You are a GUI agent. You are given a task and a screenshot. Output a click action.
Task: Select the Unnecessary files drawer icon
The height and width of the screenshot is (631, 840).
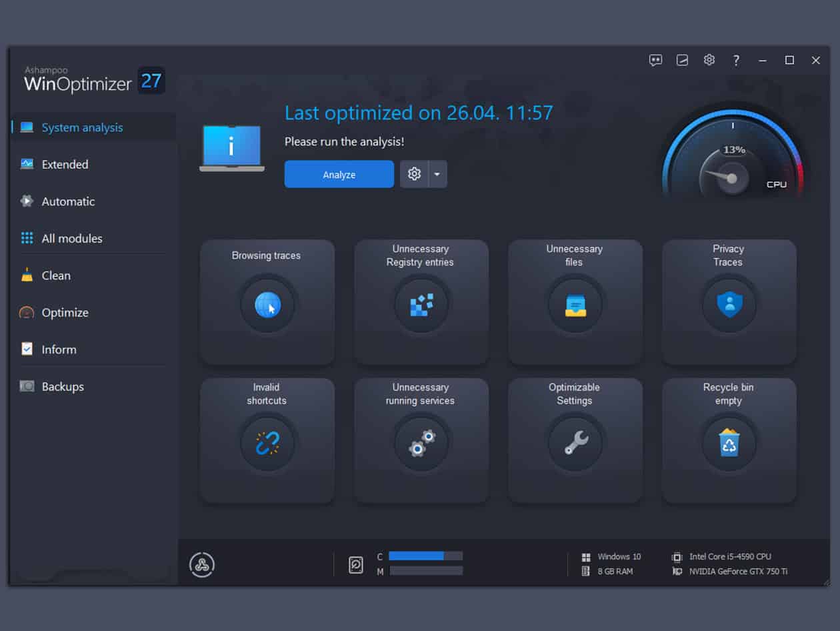point(575,305)
